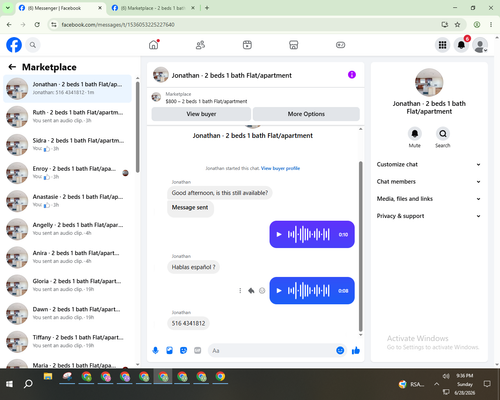The width and height of the screenshot is (500, 400).
Task: Open Tiffany's conversation in the list
Action: 67,341
